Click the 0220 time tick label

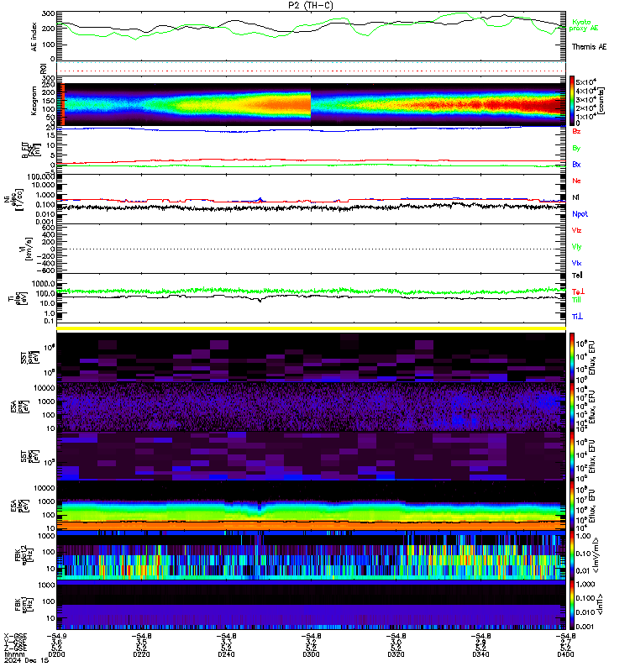(x=141, y=654)
